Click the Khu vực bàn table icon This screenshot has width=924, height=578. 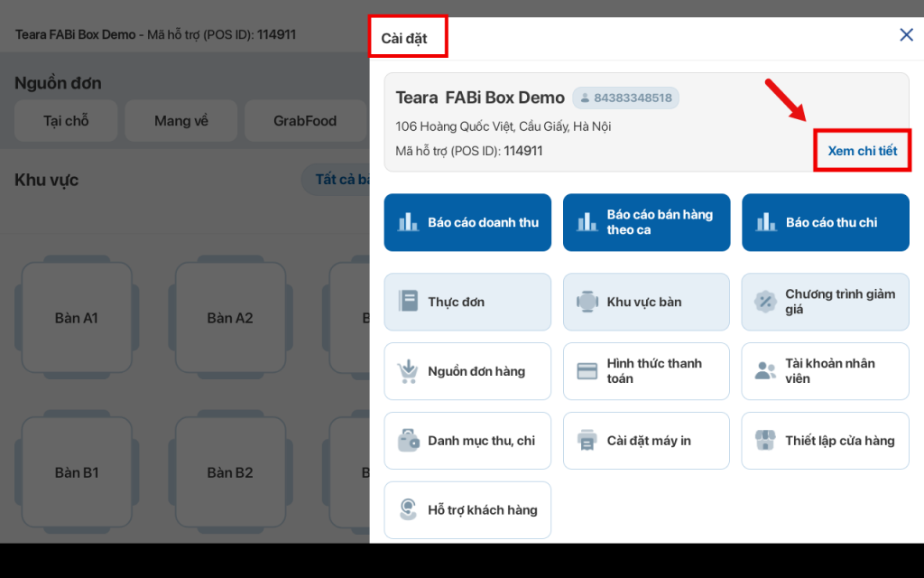(587, 302)
